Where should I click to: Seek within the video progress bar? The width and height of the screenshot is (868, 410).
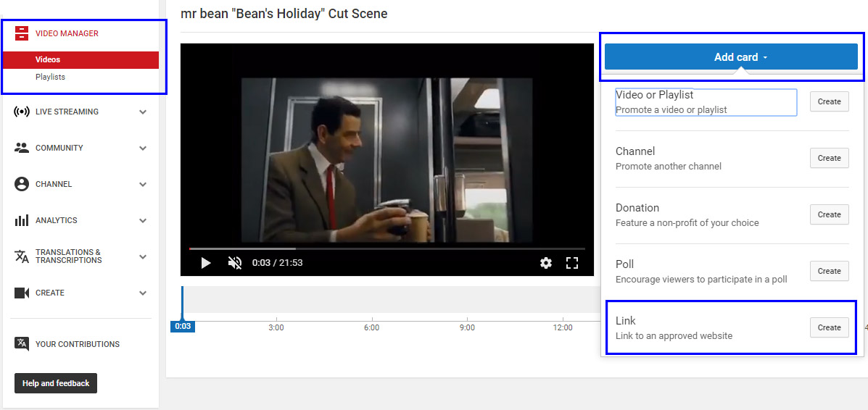coord(387,249)
